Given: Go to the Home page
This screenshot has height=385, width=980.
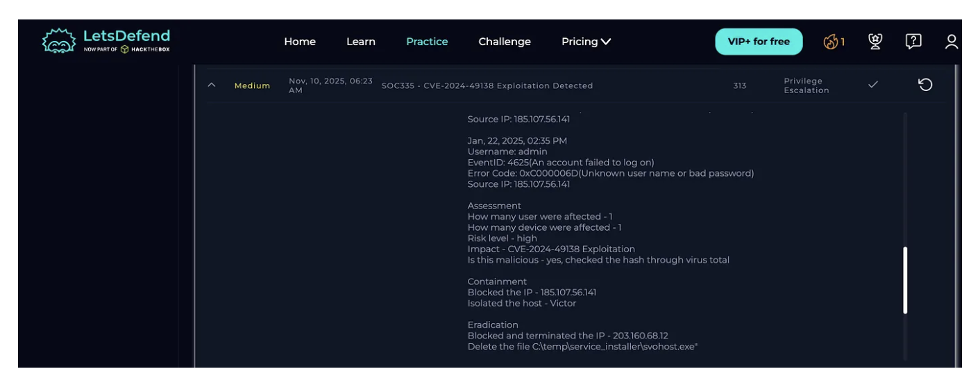Looking at the screenshot, I should [x=300, y=42].
